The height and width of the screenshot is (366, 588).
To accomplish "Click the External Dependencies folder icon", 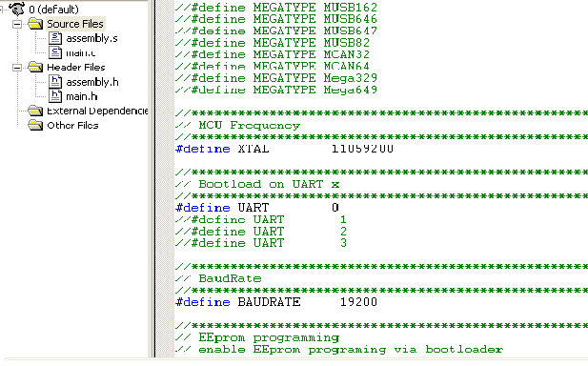I will coord(35,111).
